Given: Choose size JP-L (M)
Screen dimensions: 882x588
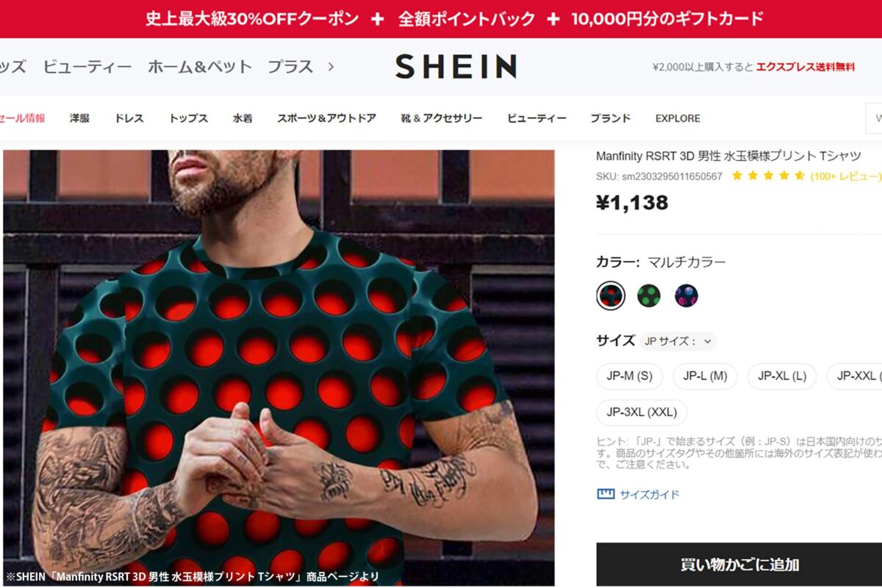Looking at the screenshot, I should tap(705, 376).
